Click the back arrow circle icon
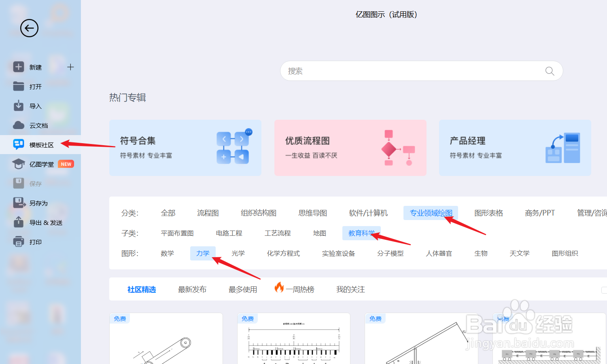607x364 pixels. (x=29, y=28)
